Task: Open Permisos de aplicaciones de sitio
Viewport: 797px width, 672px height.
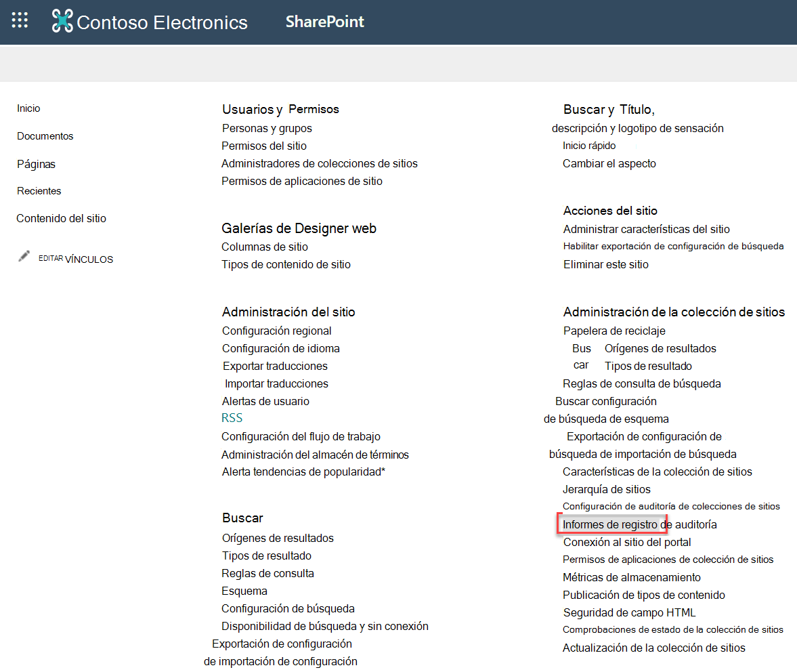Action: click(302, 182)
